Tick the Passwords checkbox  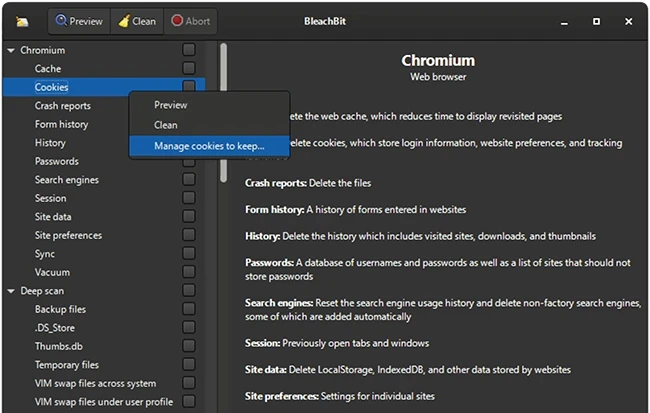click(189, 161)
